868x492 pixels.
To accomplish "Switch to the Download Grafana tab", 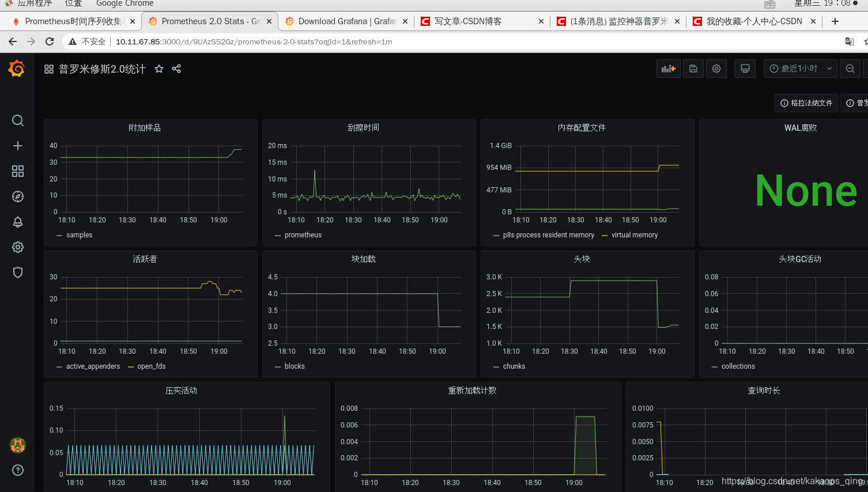I will 347,21.
